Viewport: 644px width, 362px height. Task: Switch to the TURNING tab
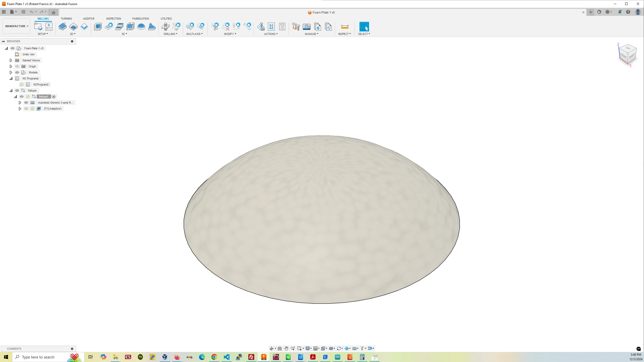(x=66, y=19)
